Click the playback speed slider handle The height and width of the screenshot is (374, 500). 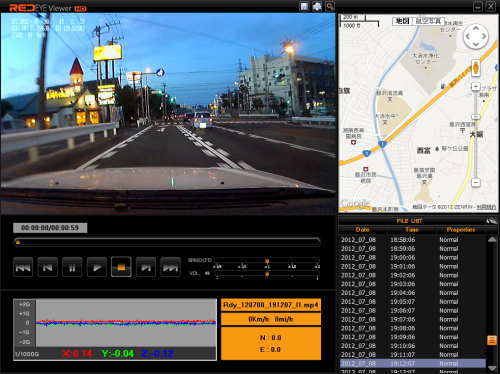(267, 261)
